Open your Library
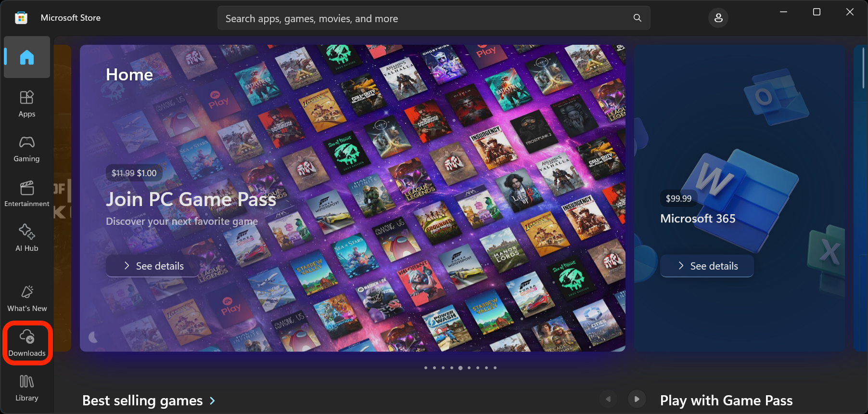868x414 pixels. point(27,388)
